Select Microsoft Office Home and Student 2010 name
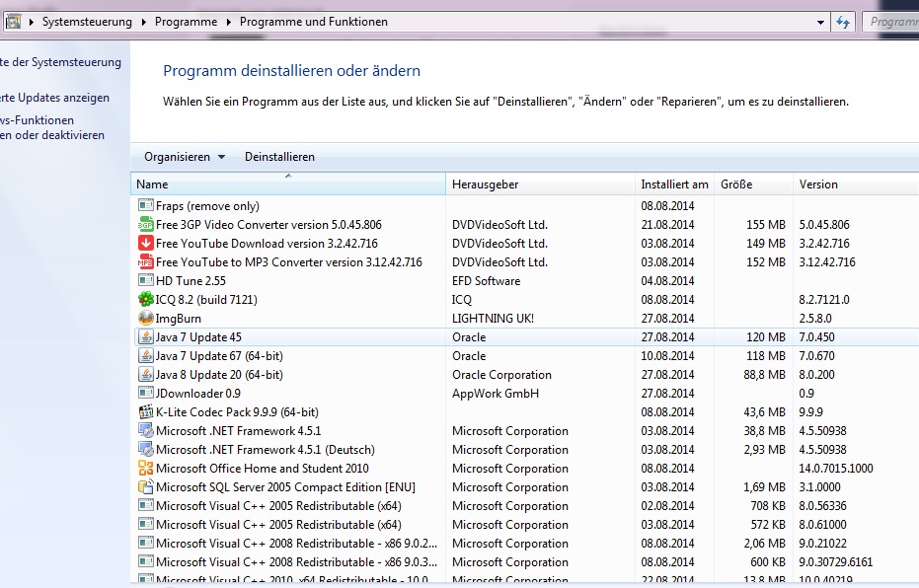919x588 pixels. 263,469
